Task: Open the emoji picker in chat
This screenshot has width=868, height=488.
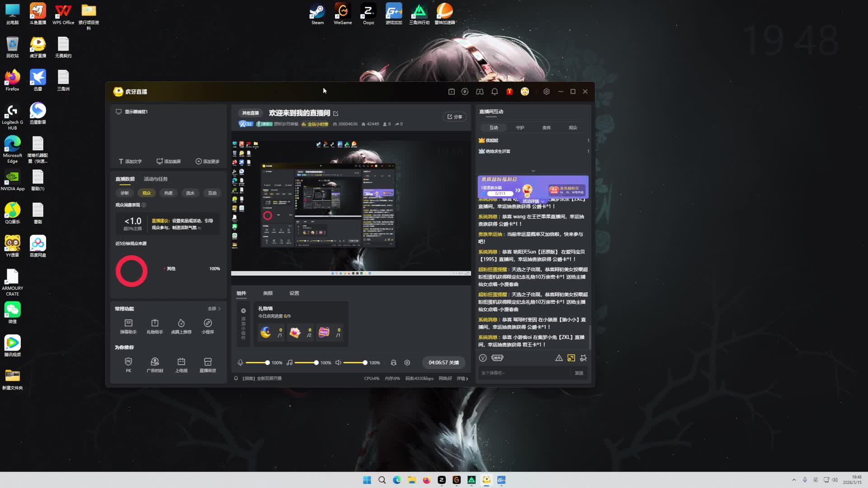Action: click(483, 358)
